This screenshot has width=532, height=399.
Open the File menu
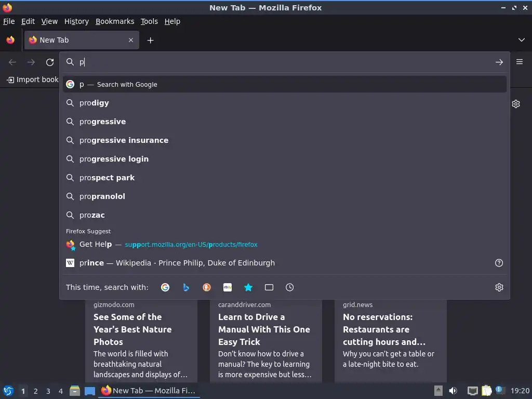[9, 21]
